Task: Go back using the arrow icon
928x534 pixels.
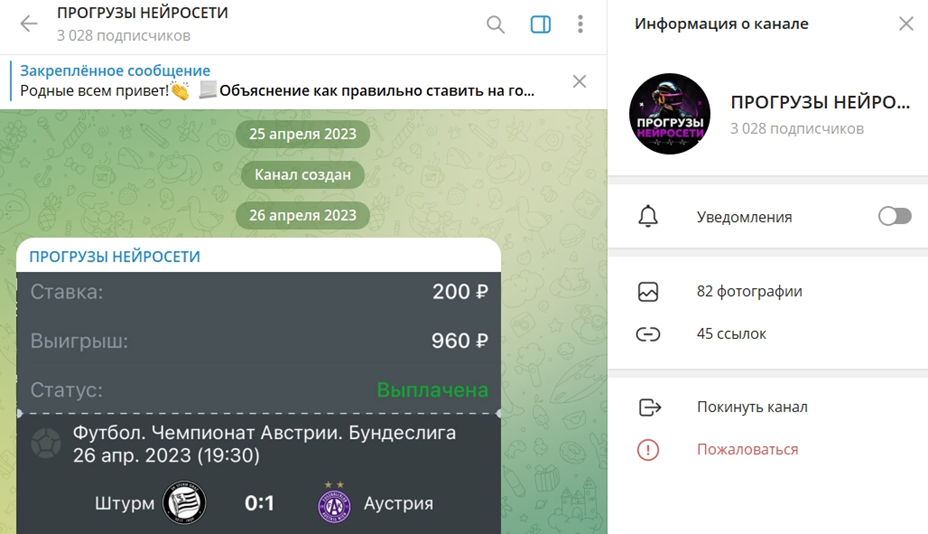Action: [x=28, y=24]
